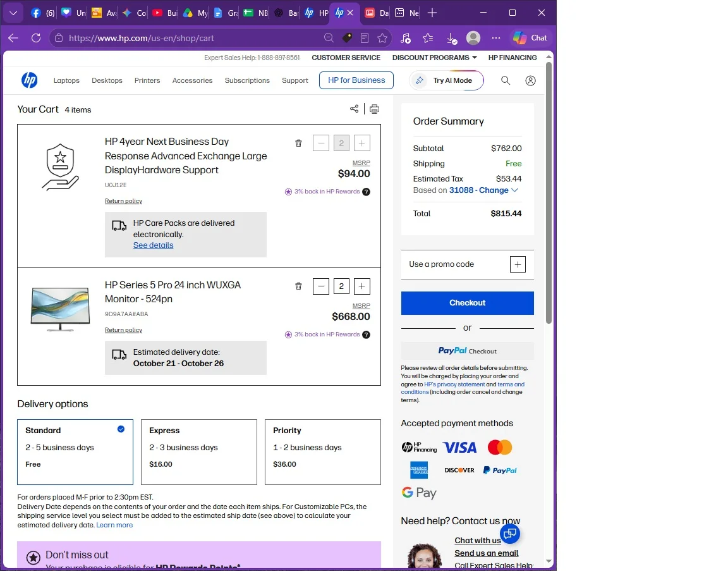The height and width of the screenshot is (571, 728).
Task: Click the HP monitor product thumbnail
Action: [60, 309]
